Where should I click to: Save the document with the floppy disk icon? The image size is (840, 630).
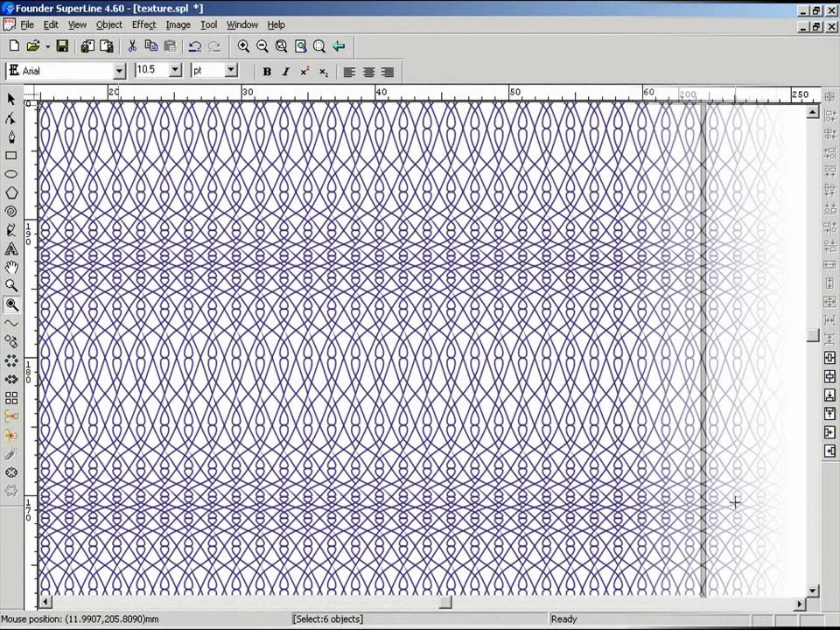(x=62, y=46)
